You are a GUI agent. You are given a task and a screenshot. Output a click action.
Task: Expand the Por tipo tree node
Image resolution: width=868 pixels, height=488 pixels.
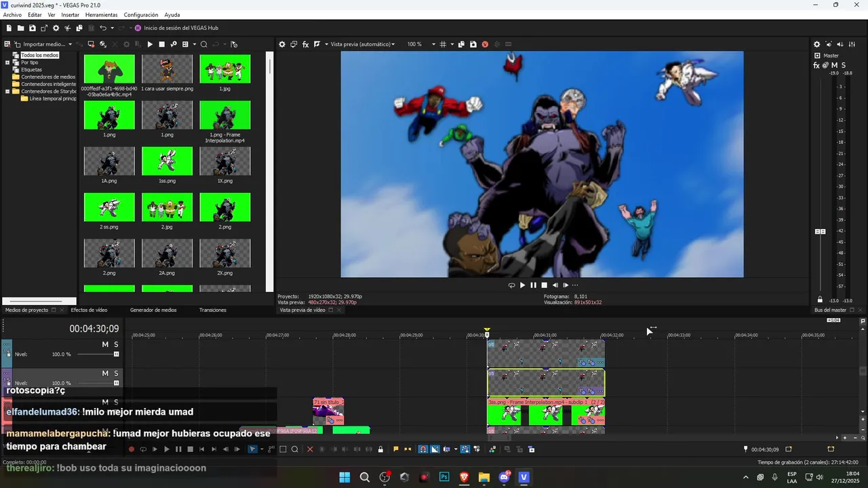7,62
